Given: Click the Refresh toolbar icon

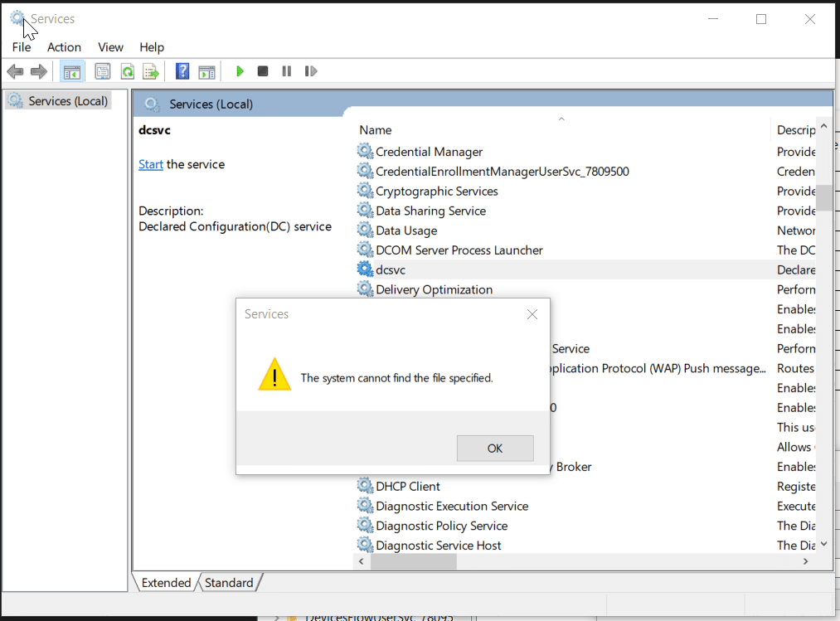Looking at the screenshot, I should click(x=127, y=71).
